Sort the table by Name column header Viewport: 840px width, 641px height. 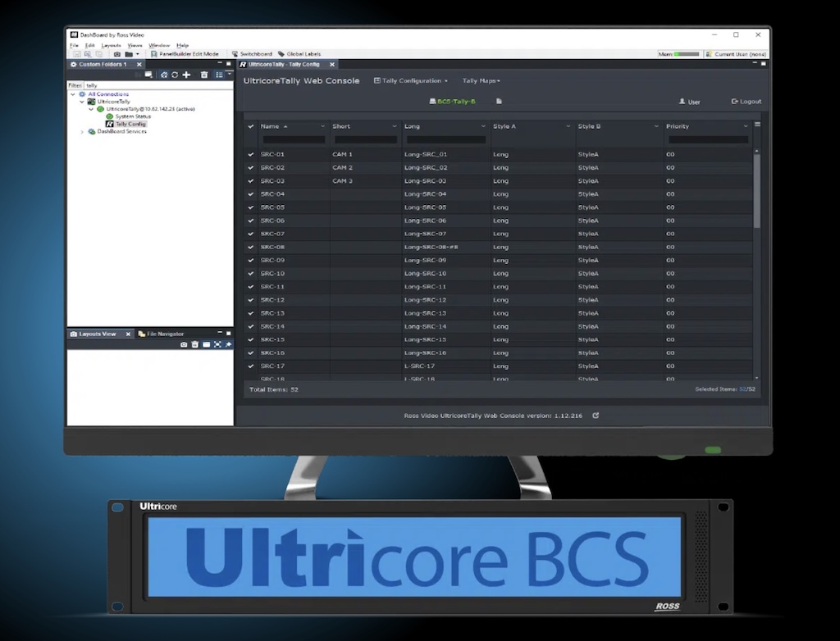(x=270, y=126)
